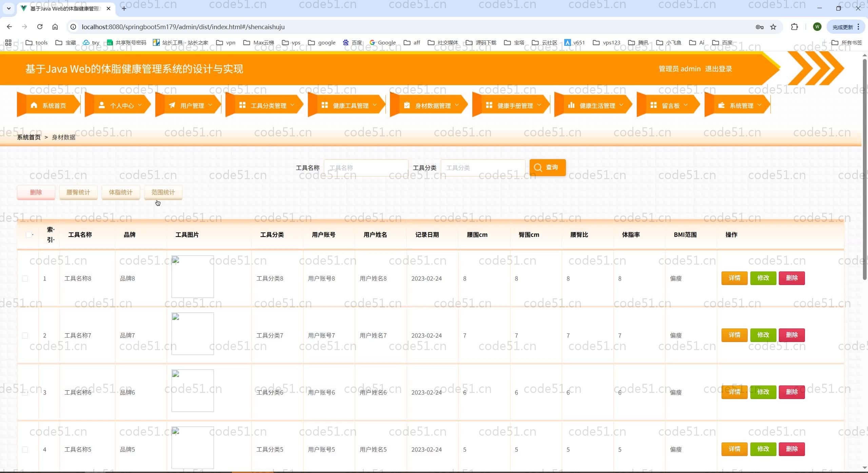Click 修改 button for 工具名称6 row

(x=763, y=392)
